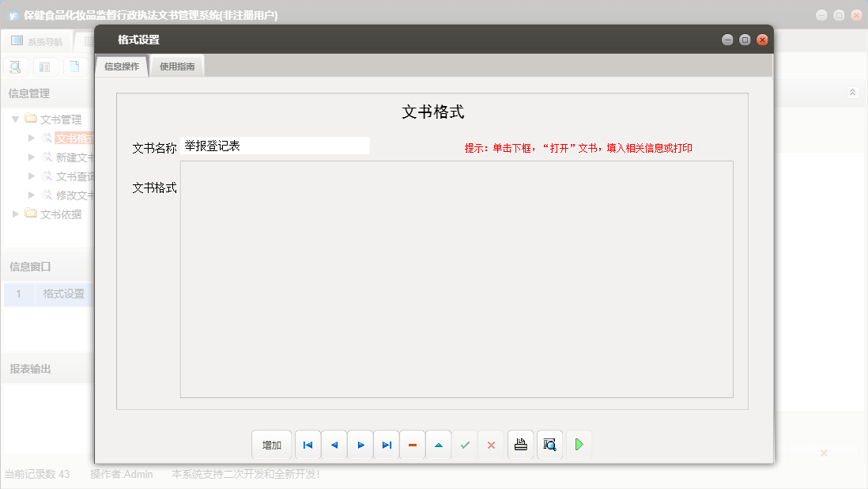Maximize the 格式设置 dialog window
Image resolution: width=868 pixels, height=489 pixels.
745,40
